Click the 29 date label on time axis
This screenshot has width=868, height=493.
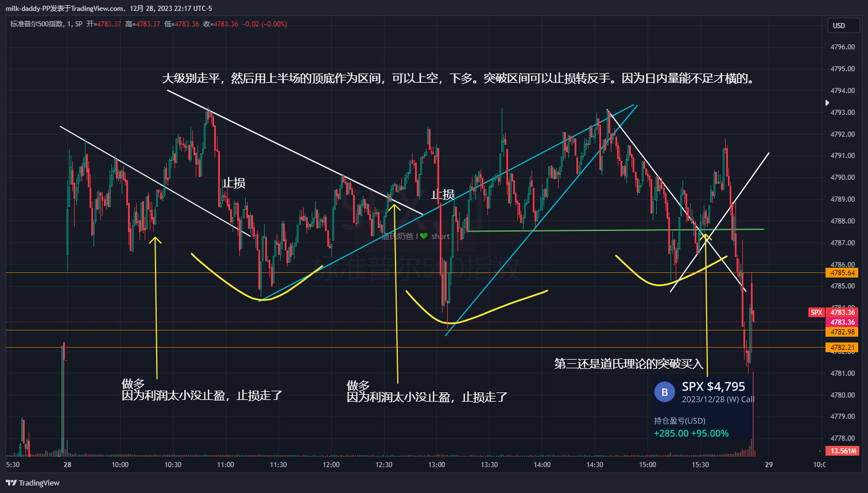click(769, 465)
